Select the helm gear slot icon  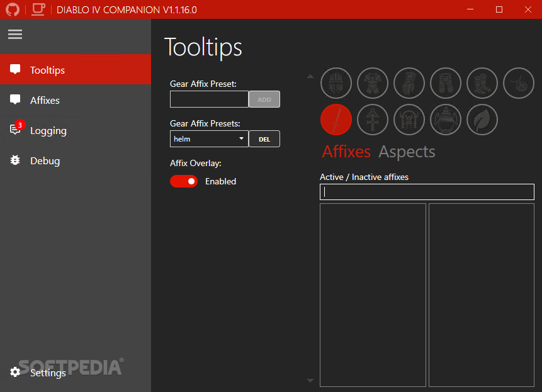point(336,83)
